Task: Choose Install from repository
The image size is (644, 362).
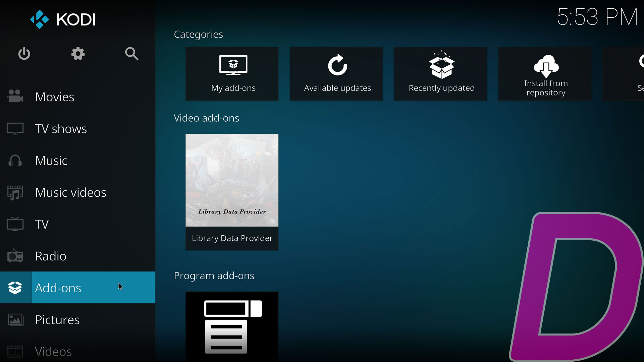Action: coord(545,74)
